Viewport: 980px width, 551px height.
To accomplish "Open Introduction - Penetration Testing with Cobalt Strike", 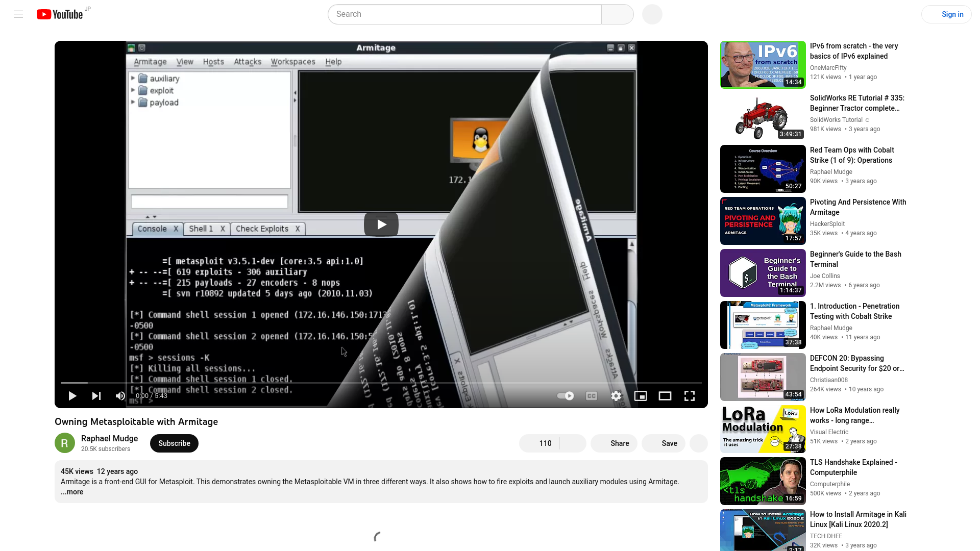I will [855, 311].
